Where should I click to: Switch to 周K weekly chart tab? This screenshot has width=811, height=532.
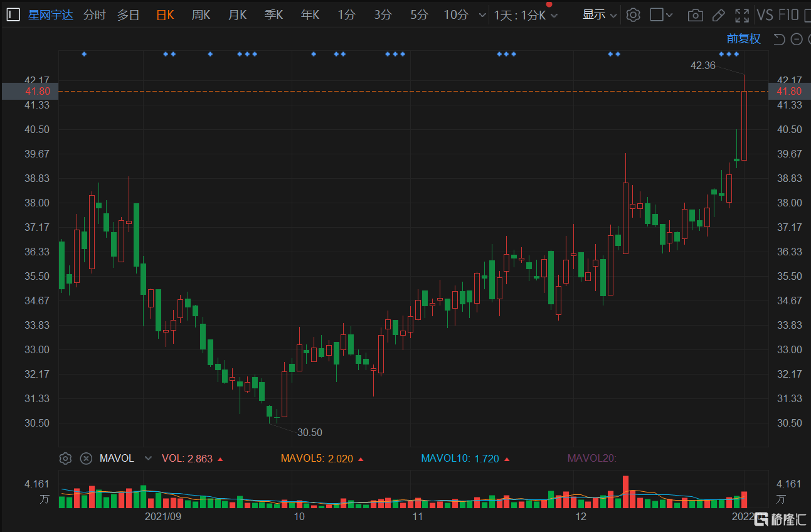point(201,15)
